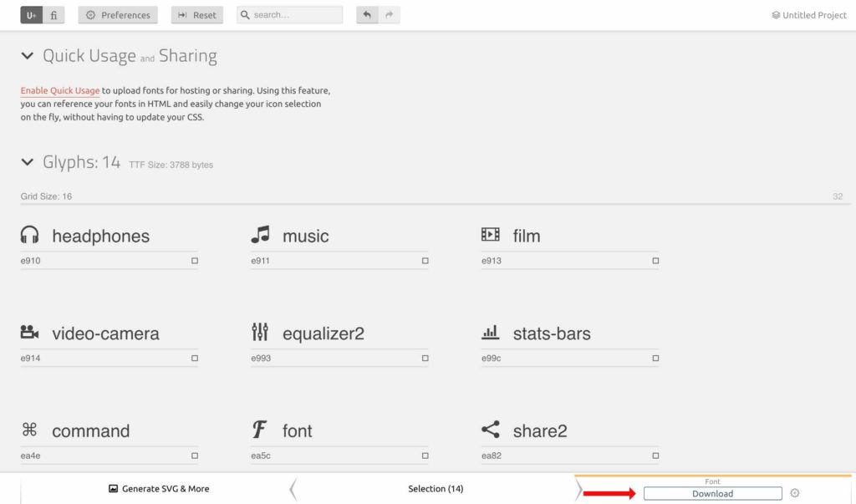This screenshot has height=504, width=856.
Task: Toggle the U+ code points view
Action: point(31,14)
